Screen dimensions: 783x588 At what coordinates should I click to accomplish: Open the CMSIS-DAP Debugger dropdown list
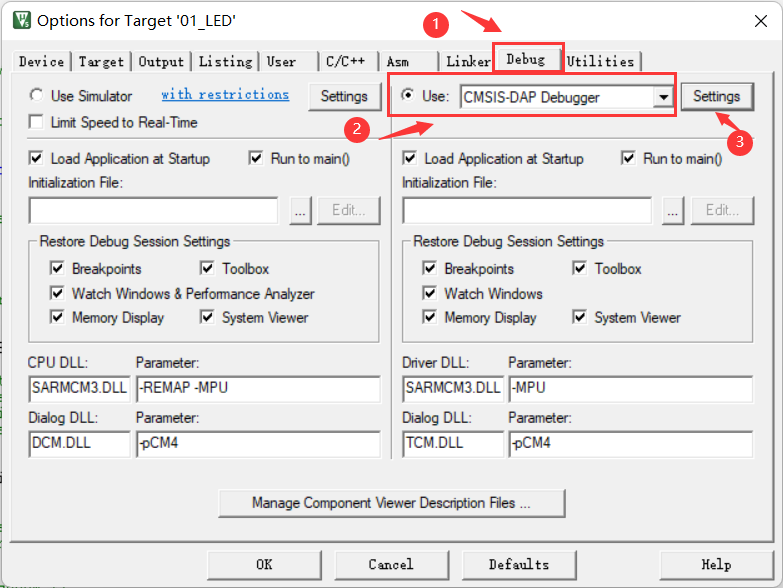tap(662, 97)
